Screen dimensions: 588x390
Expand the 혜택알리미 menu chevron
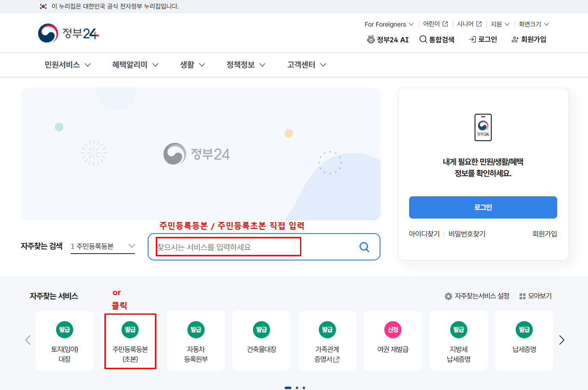click(155, 65)
